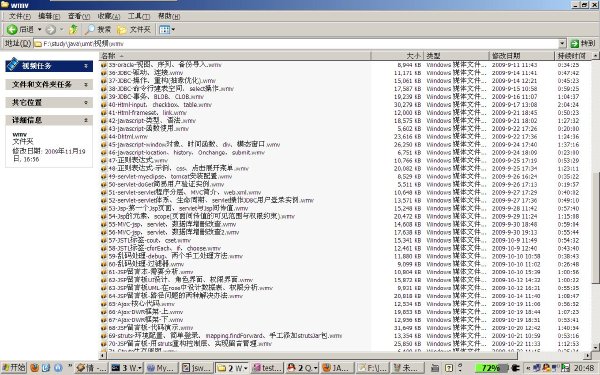Click size value 30,279 KB

(x=408, y=104)
